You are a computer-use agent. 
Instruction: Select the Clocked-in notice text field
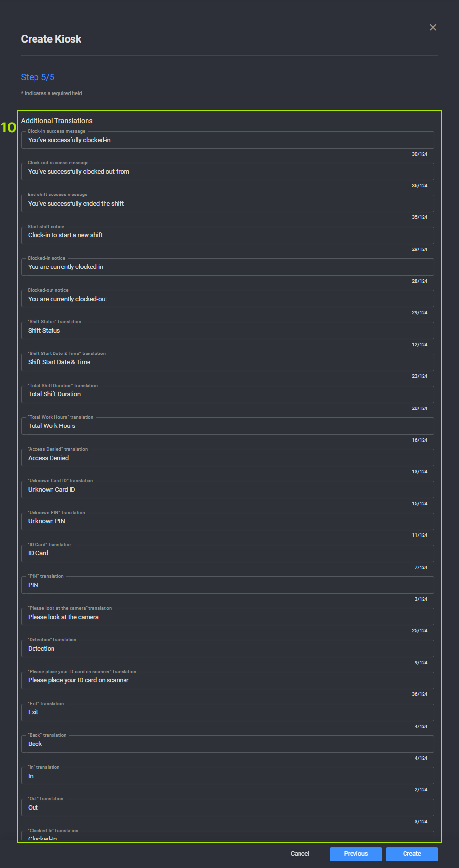pyautogui.click(x=228, y=267)
